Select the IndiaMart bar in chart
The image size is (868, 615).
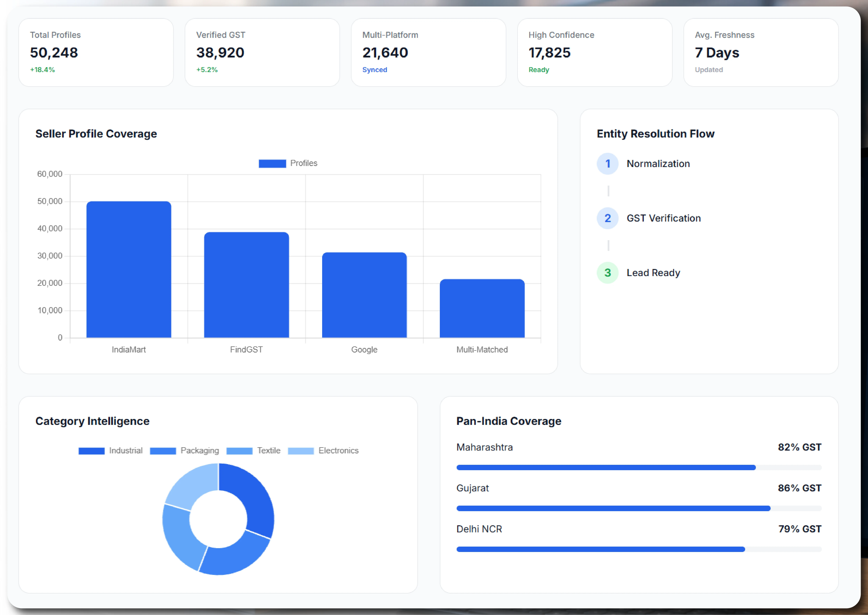pyautogui.click(x=129, y=270)
